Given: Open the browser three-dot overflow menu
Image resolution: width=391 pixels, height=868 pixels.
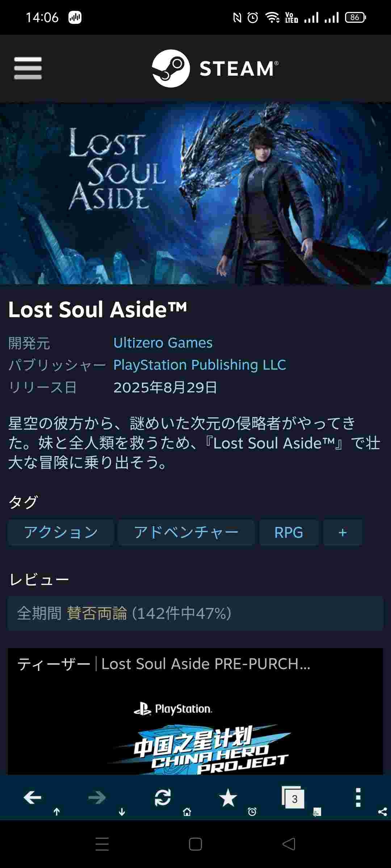Looking at the screenshot, I should coord(358,797).
